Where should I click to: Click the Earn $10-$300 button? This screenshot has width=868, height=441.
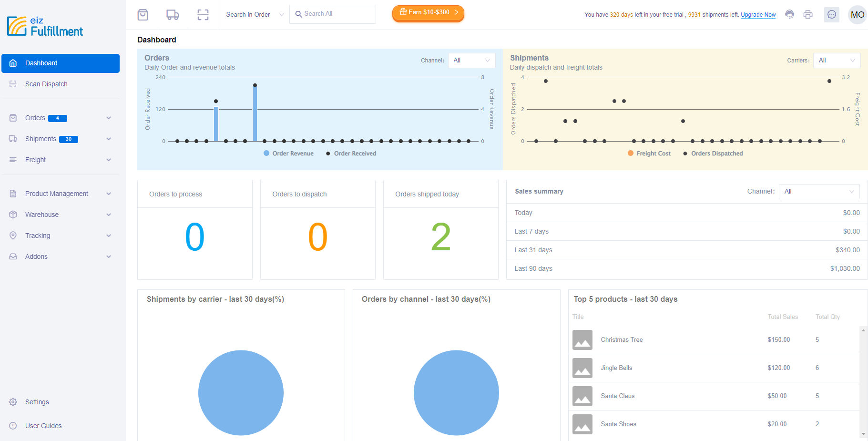click(x=428, y=14)
